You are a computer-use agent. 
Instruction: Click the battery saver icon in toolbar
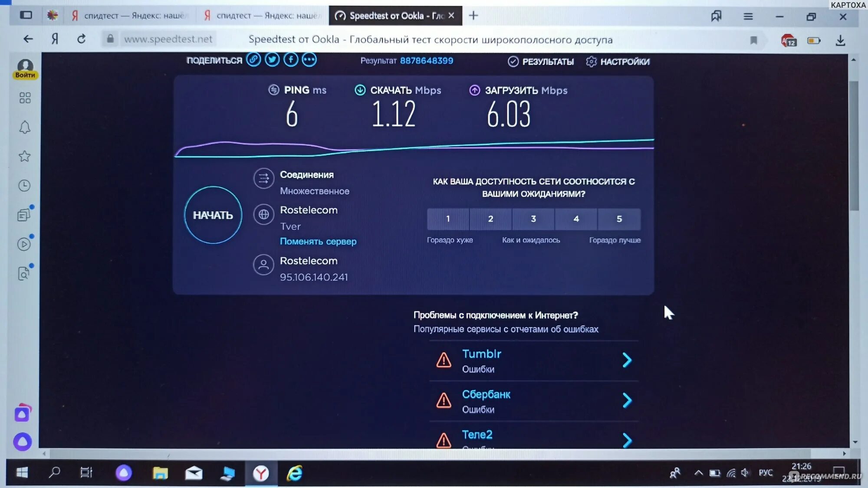[x=814, y=41]
